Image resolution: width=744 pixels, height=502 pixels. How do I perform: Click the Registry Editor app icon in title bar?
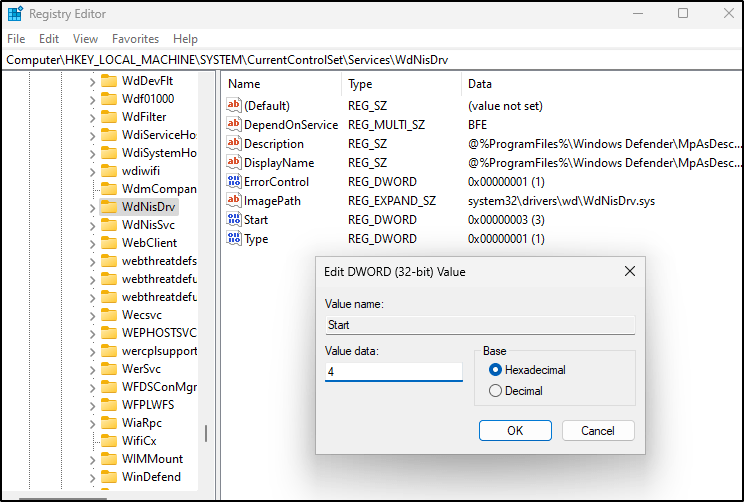15,14
